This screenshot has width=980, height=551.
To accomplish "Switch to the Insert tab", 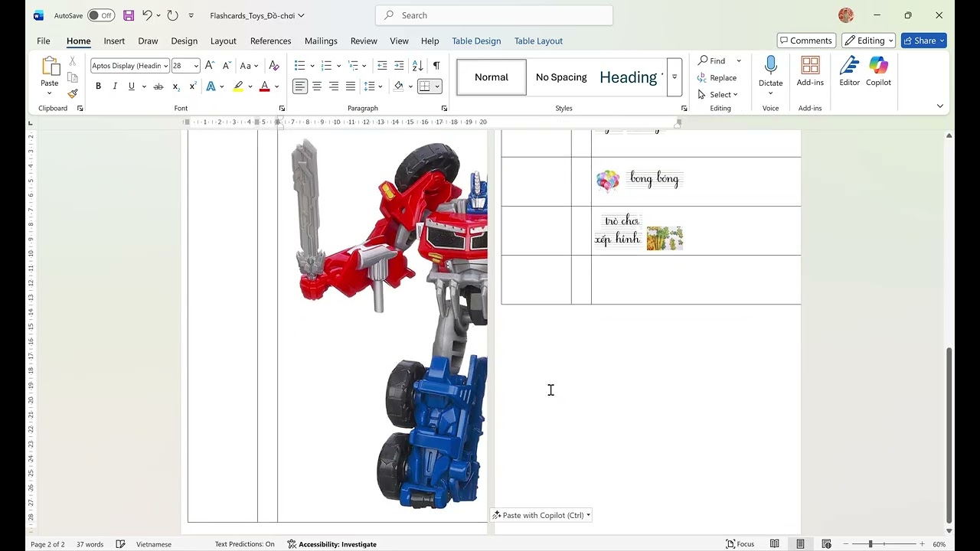I will point(114,41).
